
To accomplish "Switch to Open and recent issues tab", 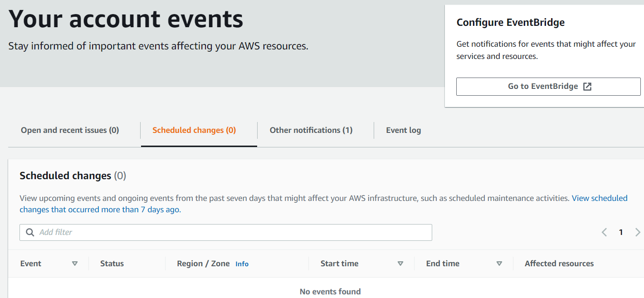I will click(70, 130).
